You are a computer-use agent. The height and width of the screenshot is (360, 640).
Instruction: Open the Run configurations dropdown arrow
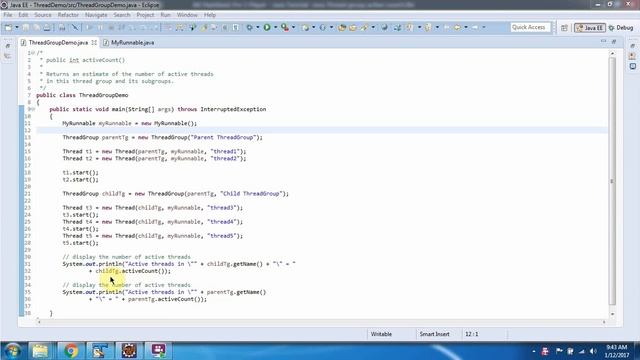click(276, 27)
